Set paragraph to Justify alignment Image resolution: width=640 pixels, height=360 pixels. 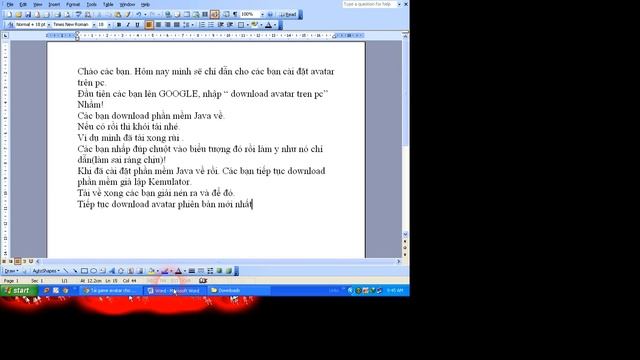click(x=177, y=25)
